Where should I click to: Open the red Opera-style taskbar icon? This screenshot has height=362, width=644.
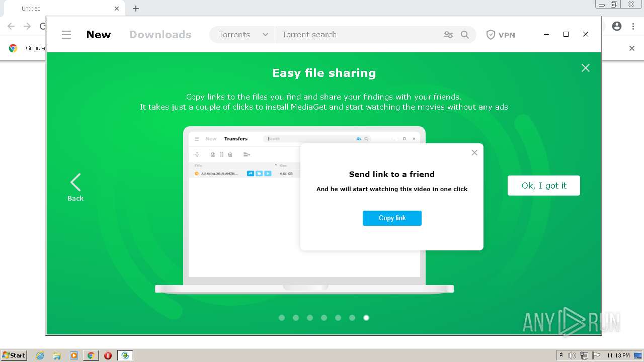(108, 355)
